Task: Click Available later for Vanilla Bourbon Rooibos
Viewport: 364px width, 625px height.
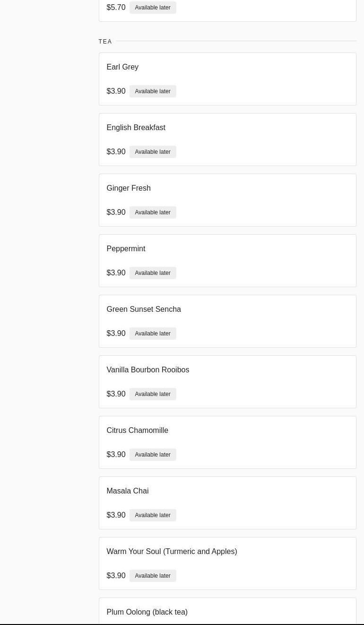Action: pyautogui.click(x=152, y=394)
